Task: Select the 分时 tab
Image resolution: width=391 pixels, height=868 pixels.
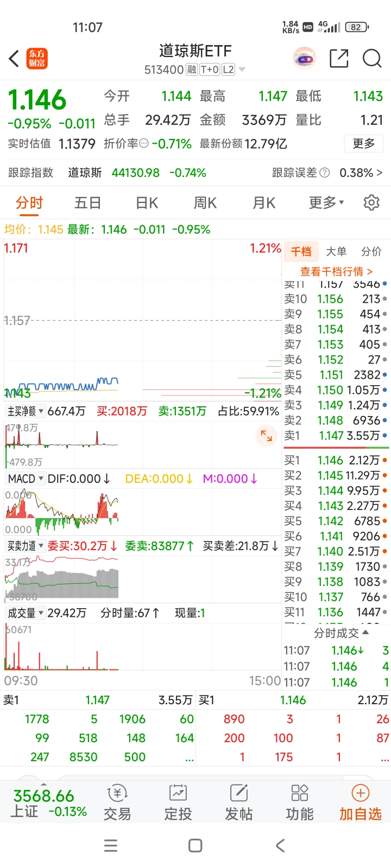Action: point(29,203)
